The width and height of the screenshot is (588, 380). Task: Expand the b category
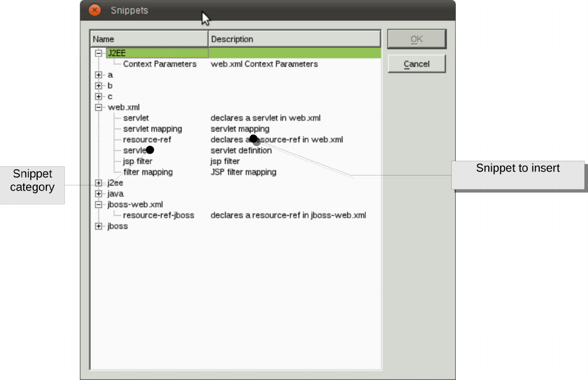tap(99, 86)
